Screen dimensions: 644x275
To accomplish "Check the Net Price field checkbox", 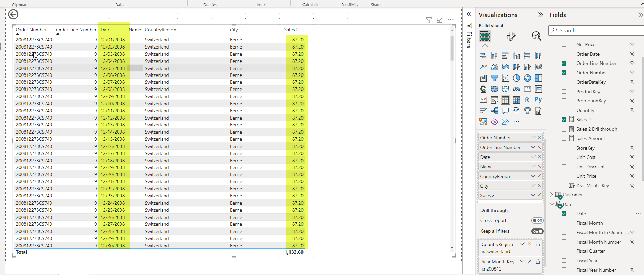I will tap(564, 44).
